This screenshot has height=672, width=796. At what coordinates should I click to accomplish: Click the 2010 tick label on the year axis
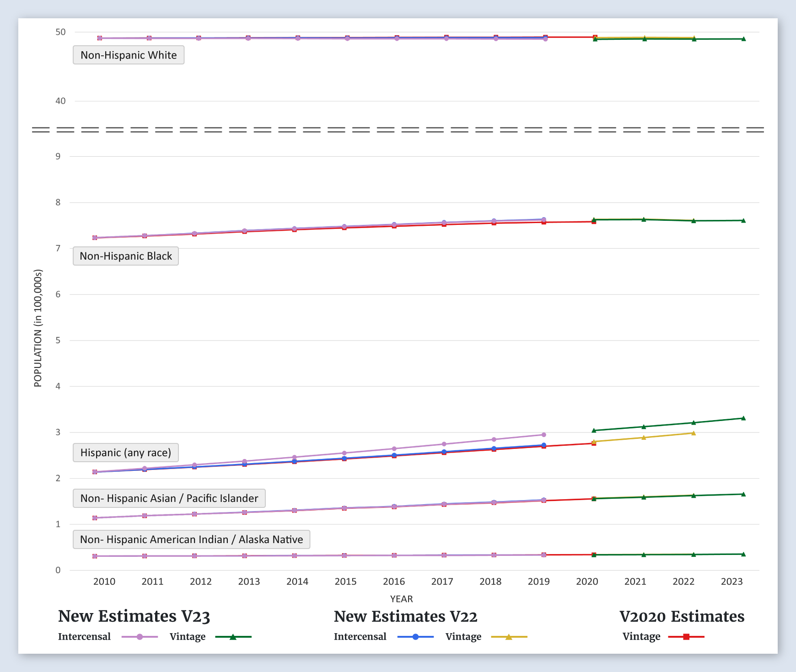pyautogui.click(x=104, y=581)
